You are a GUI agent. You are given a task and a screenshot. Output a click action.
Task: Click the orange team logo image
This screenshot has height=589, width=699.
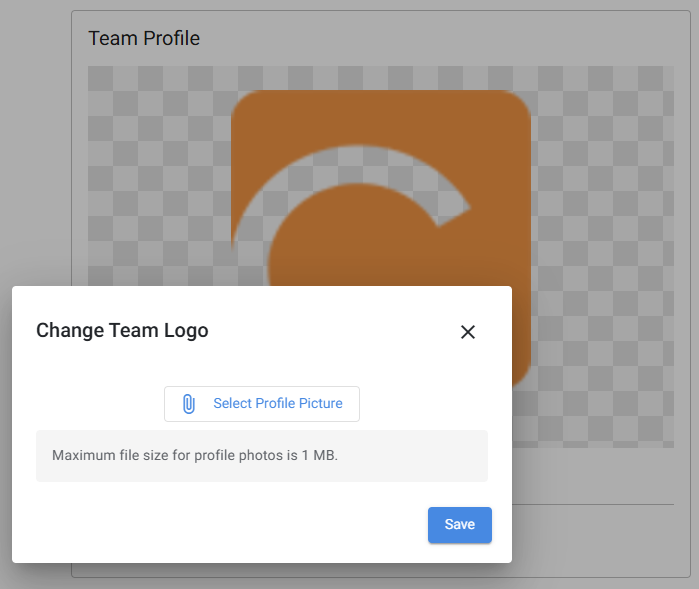pos(381,187)
